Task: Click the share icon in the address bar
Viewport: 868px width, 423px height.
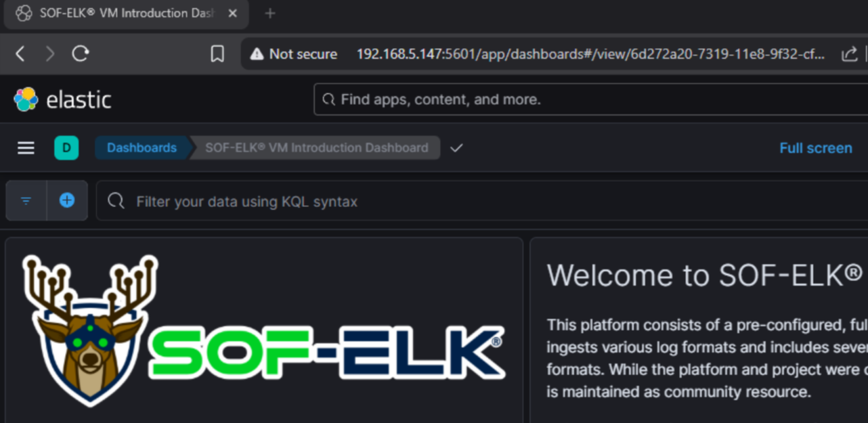Action: tap(849, 54)
